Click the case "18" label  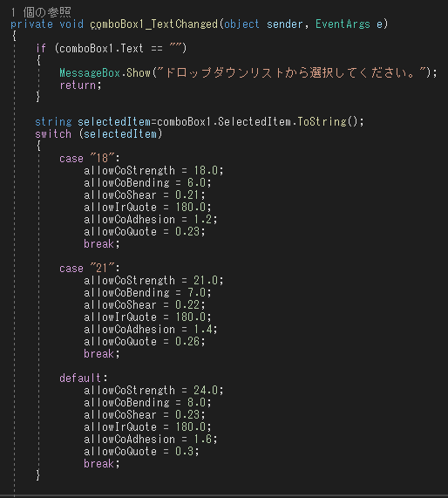pos(90,158)
